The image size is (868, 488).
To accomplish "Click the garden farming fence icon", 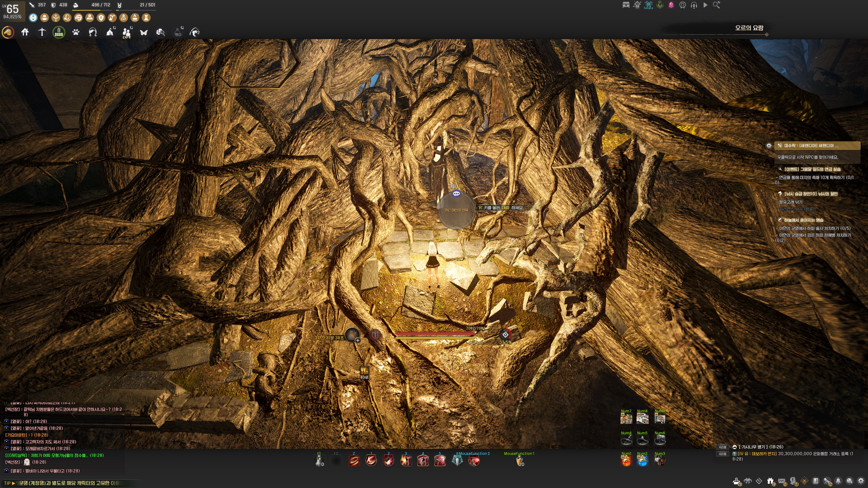I will point(59,32).
